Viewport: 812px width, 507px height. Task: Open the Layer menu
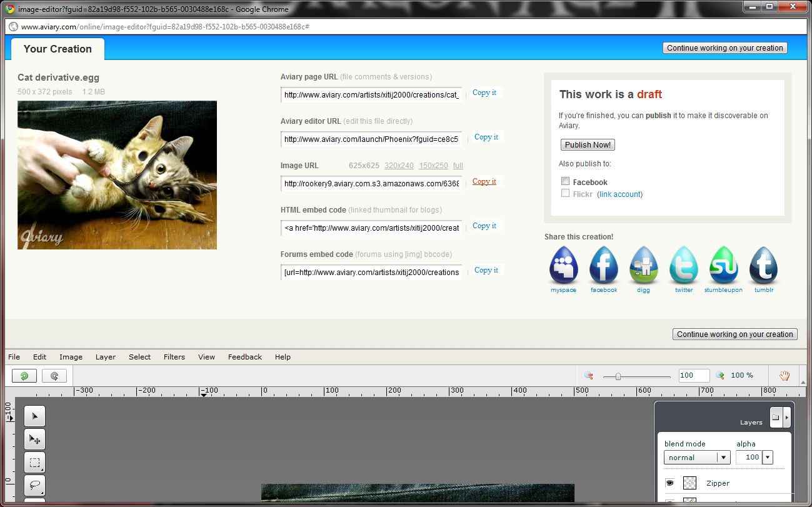point(105,357)
